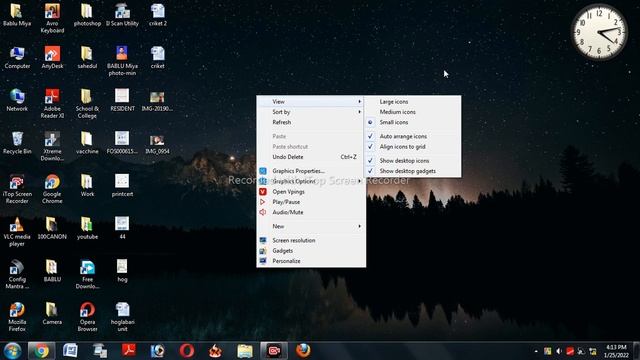Select the Adobe Reader XI desktop icon
Viewport: 640px width, 360px height.
(x=52, y=104)
